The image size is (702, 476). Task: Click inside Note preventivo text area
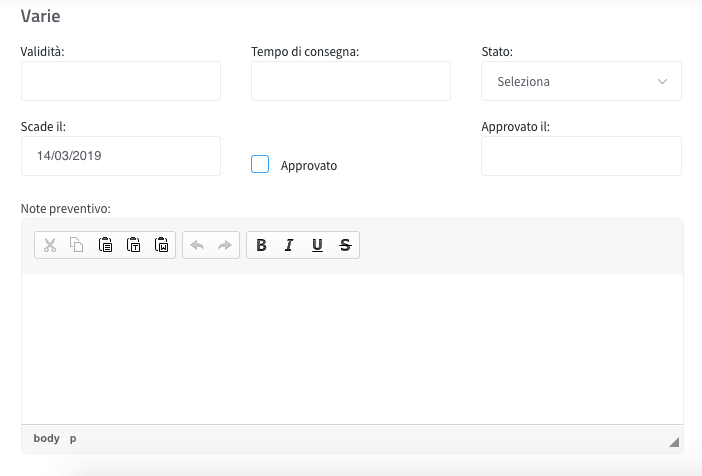tap(352, 349)
